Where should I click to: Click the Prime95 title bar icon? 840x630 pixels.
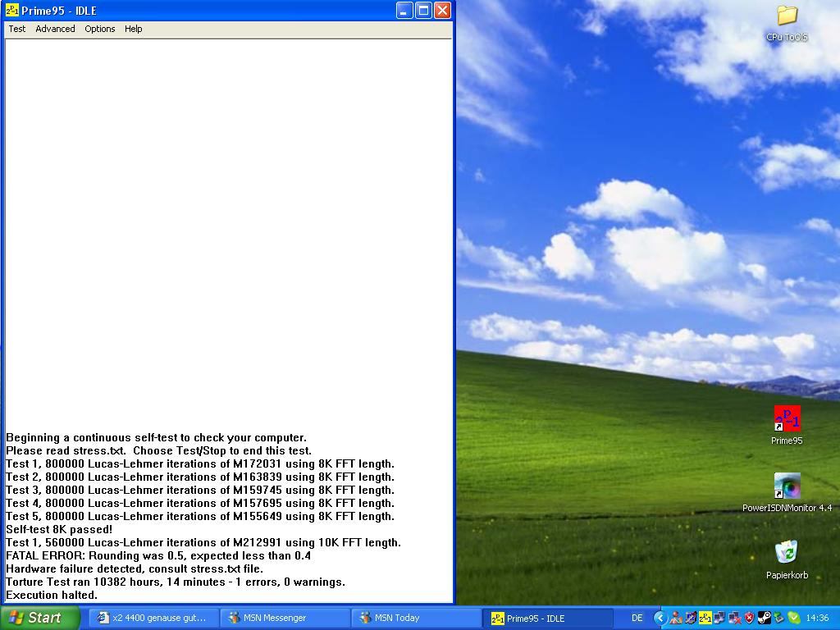pyautogui.click(x=11, y=10)
